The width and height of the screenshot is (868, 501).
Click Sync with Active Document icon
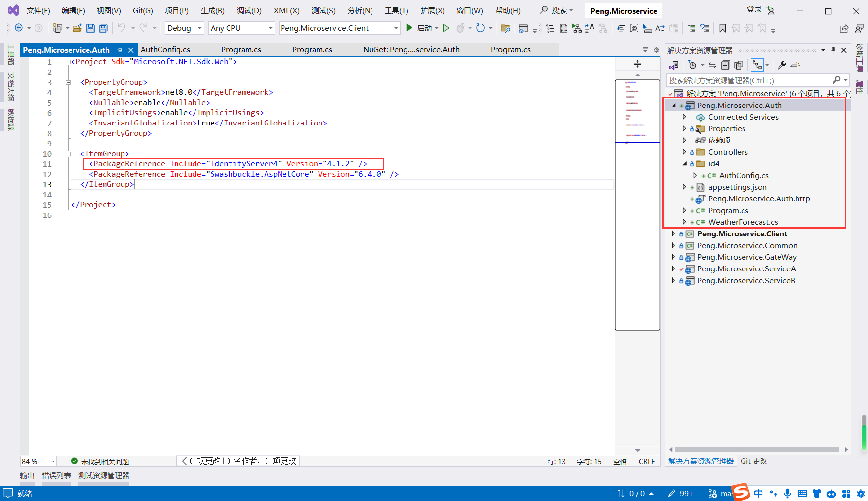coord(712,65)
